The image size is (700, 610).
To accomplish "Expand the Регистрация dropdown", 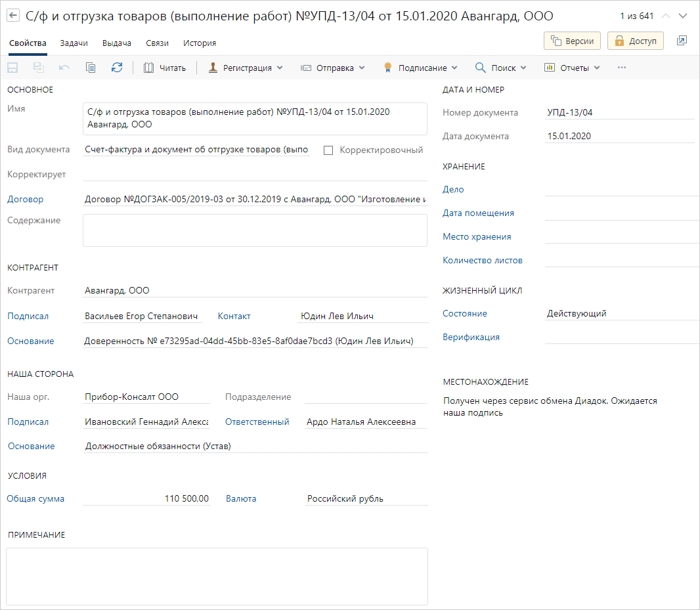I will (x=245, y=68).
